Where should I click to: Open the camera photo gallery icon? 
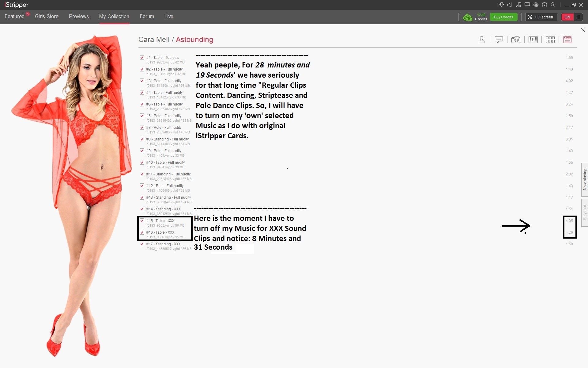point(516,40)
